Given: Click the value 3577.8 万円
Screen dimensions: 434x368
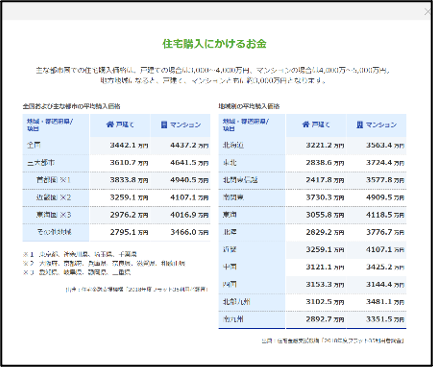Looking at the screenshot, I should 385,180.
